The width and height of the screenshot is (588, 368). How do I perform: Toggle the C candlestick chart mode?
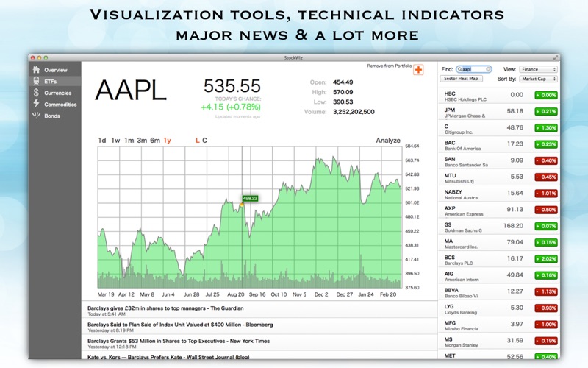coord(204,141)
